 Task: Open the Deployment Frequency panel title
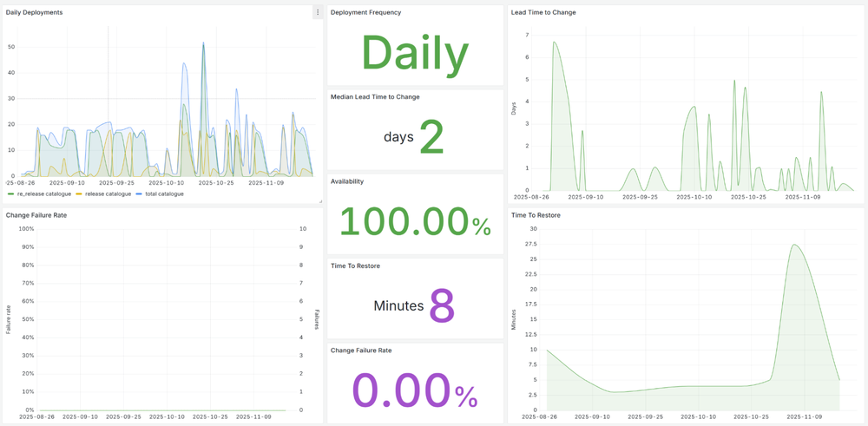pos(365,12)
